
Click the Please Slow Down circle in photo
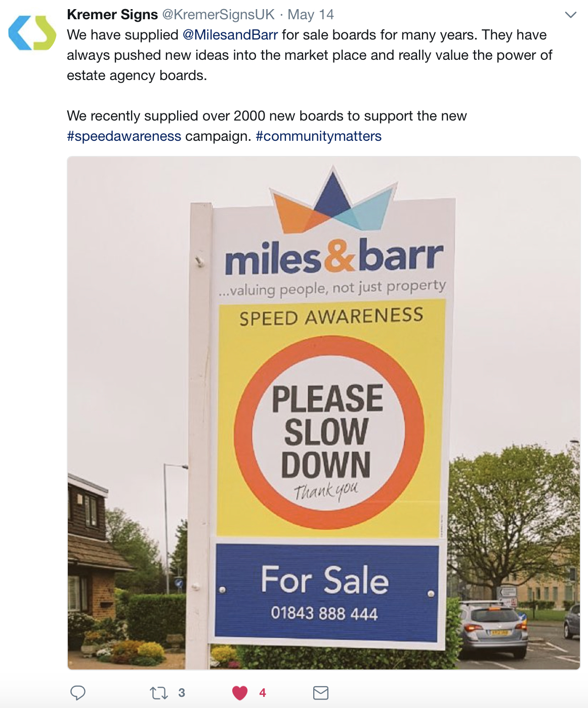click(x=329, y=432)
